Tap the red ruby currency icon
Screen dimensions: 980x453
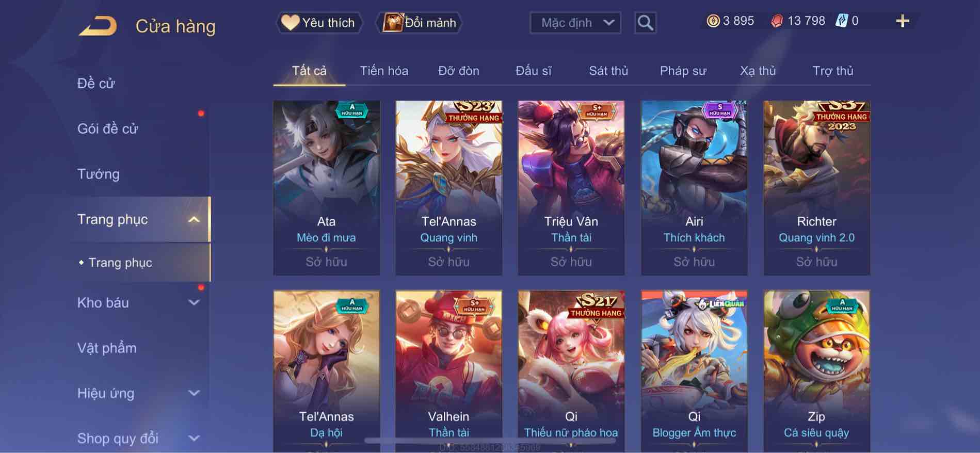tap(777, 21)
